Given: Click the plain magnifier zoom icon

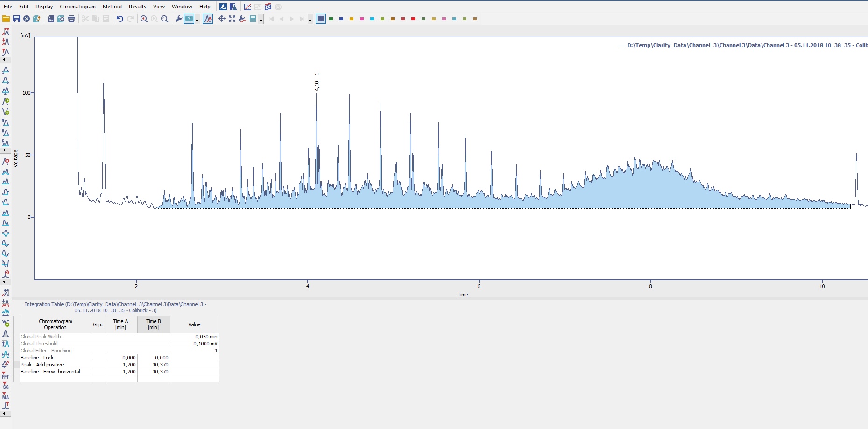Looking at the screenshot, I should 165,19.
